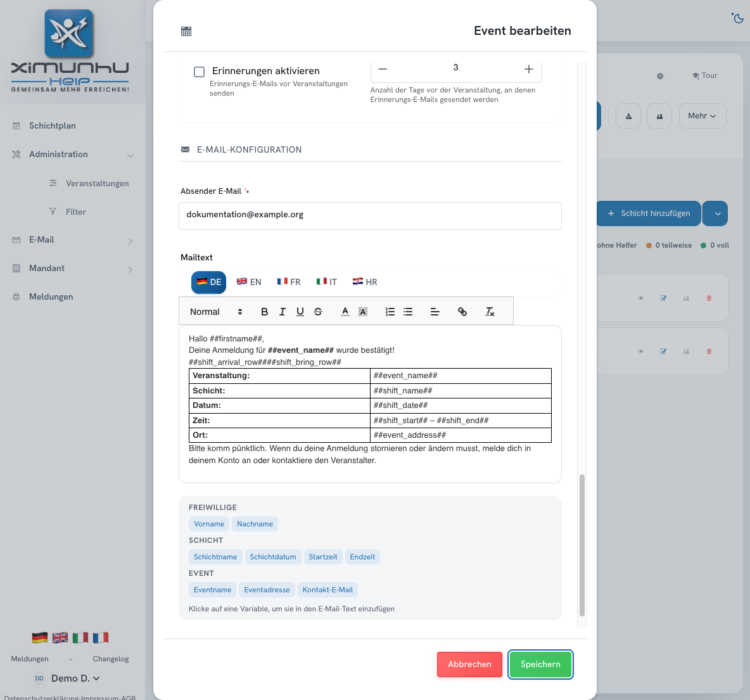Insert the Endzeit variable
The height and width of the screenshot is (700, 750).
click(x=362, y=557)
